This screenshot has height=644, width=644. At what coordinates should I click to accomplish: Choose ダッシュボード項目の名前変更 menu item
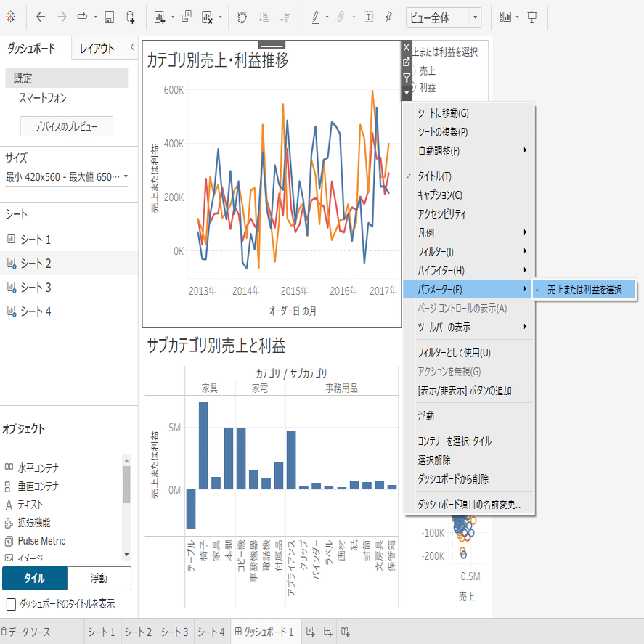click(468, 504)
